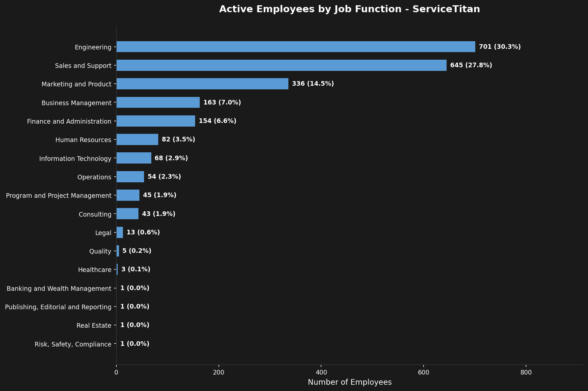Click the Information Technology bar
This screenshot has width=588, height=391.
point(134,158)
